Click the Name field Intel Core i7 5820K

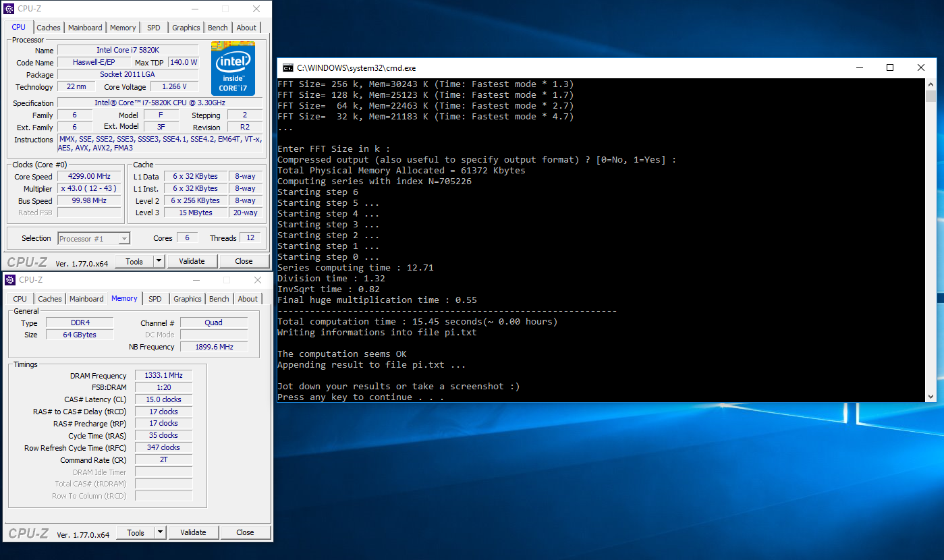tap(128, 50)
